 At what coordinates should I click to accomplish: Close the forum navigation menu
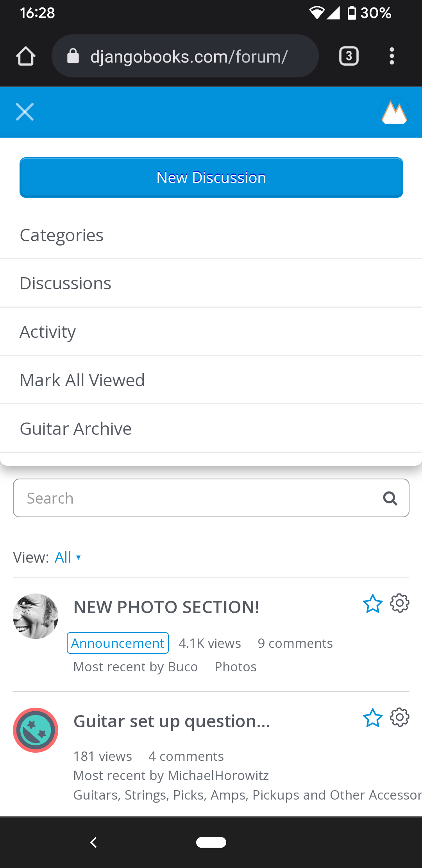coord(25,112)
